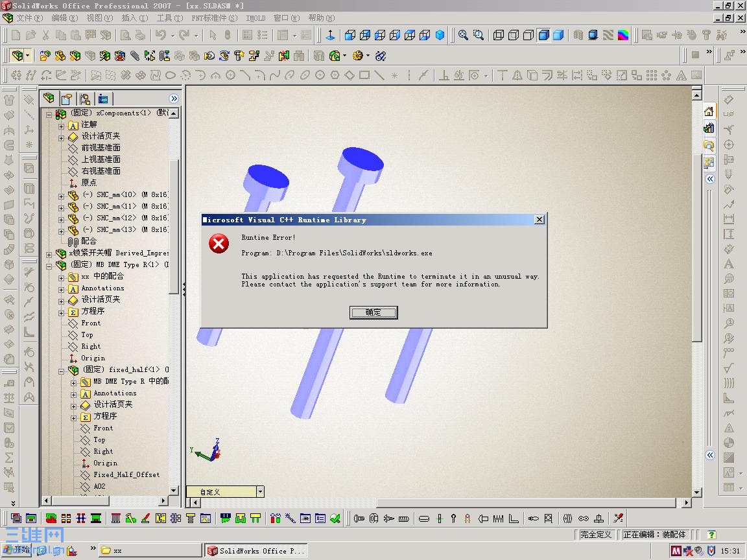Screen dimensions: 747x560
Task: Click the xx folder taskbar button
Action: click(x=150, y=550)
